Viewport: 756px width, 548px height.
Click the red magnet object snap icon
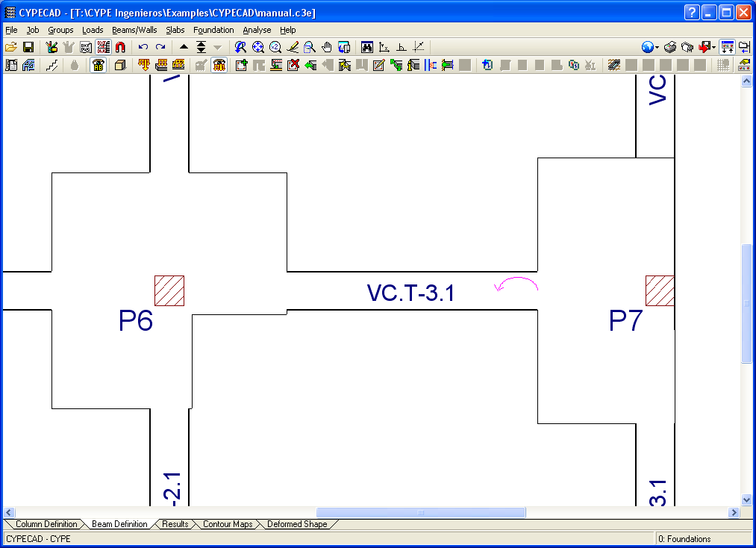[x=120, y=47]
